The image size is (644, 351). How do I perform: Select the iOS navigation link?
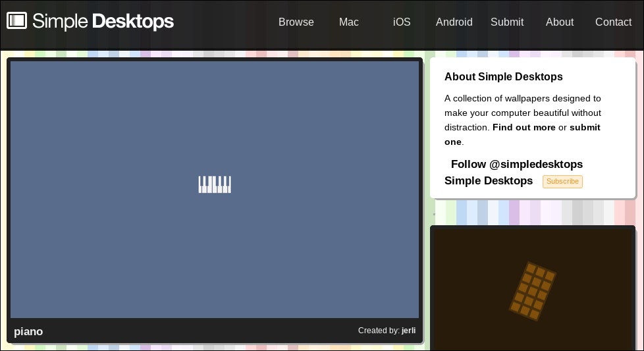tap(402, 22)
